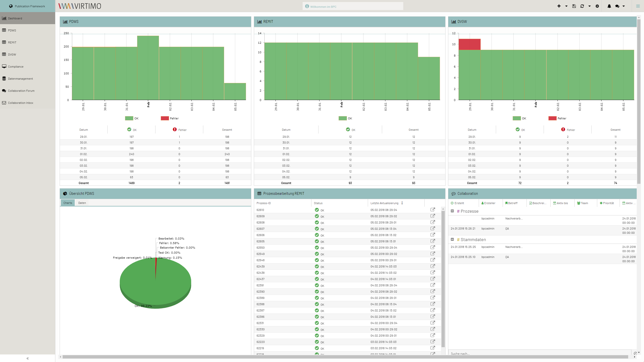This screenshot has height=362, width=644.
Task: Open process 62386 external link icon
Action: 433,316
